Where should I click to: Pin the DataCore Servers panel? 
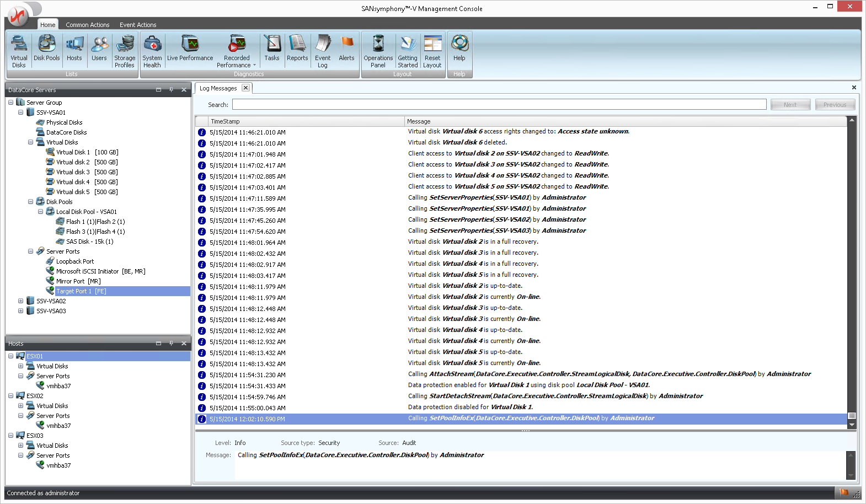click(171, 90)
